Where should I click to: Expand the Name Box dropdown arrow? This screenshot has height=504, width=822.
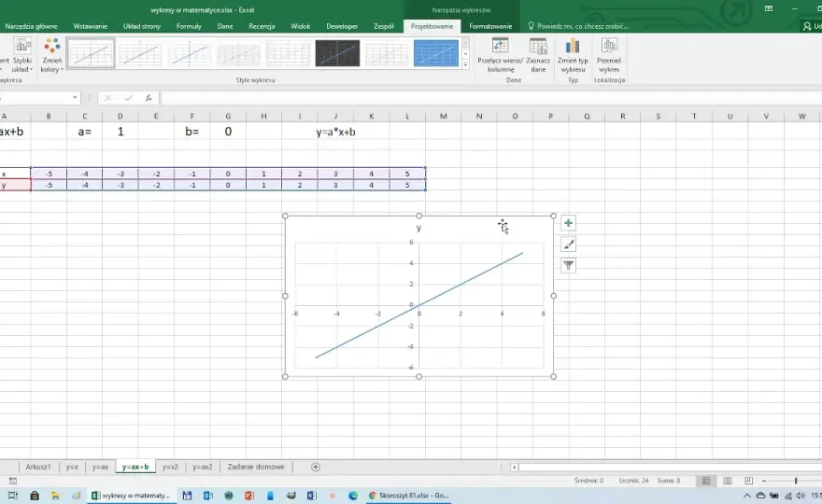pyautogui.click(x=75, y=98)
